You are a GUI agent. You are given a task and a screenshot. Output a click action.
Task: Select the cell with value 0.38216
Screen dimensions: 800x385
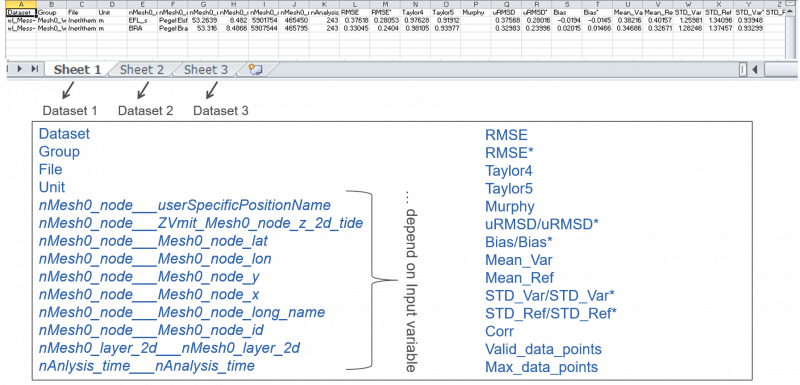(x=628, y=20)
